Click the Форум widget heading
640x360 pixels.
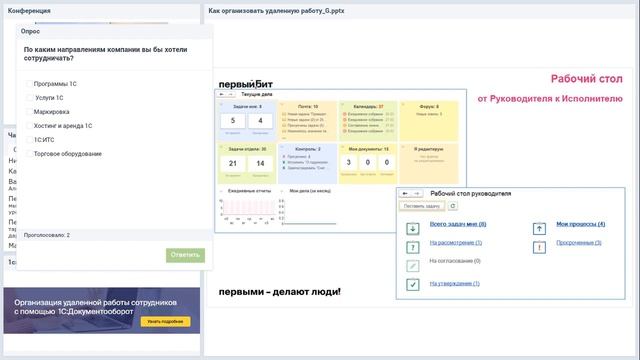429,107
